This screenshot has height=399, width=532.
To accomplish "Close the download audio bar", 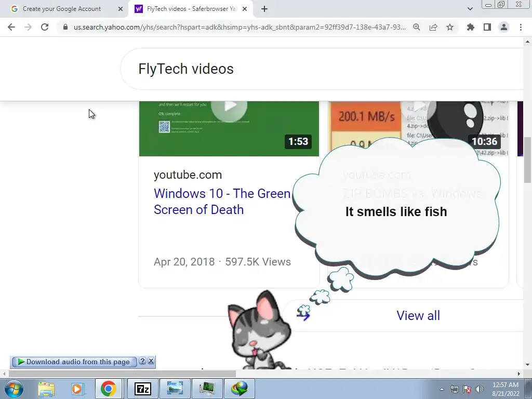I will pos(151,361).
